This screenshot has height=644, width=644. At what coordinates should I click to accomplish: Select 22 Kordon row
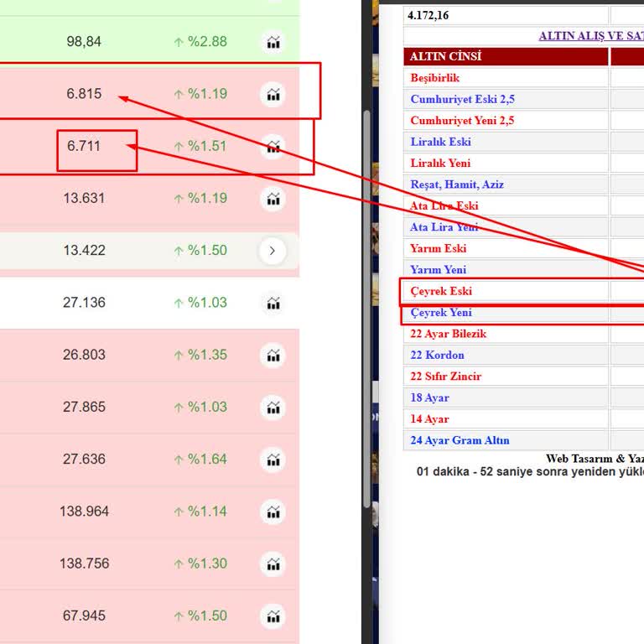(x=523, y=356)
